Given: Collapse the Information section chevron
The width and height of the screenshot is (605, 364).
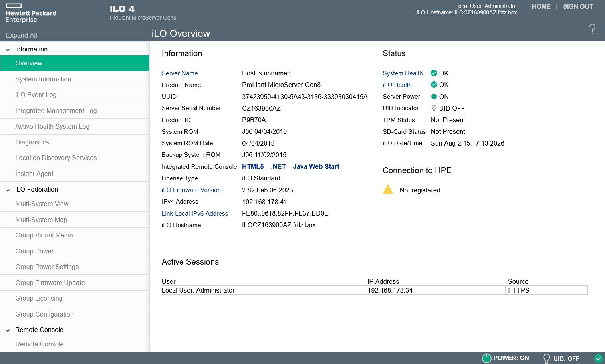Looking at the screenshot, I should [x=8, y=49].
